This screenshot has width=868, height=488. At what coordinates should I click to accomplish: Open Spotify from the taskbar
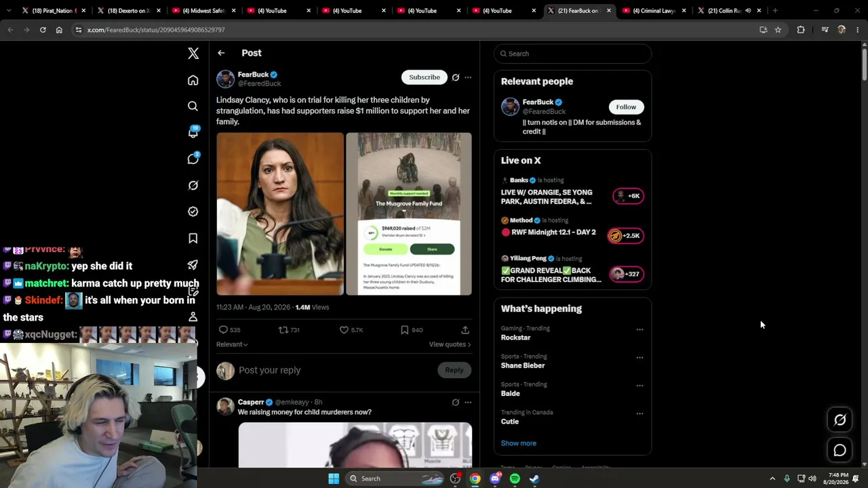(x=515, y=479)
